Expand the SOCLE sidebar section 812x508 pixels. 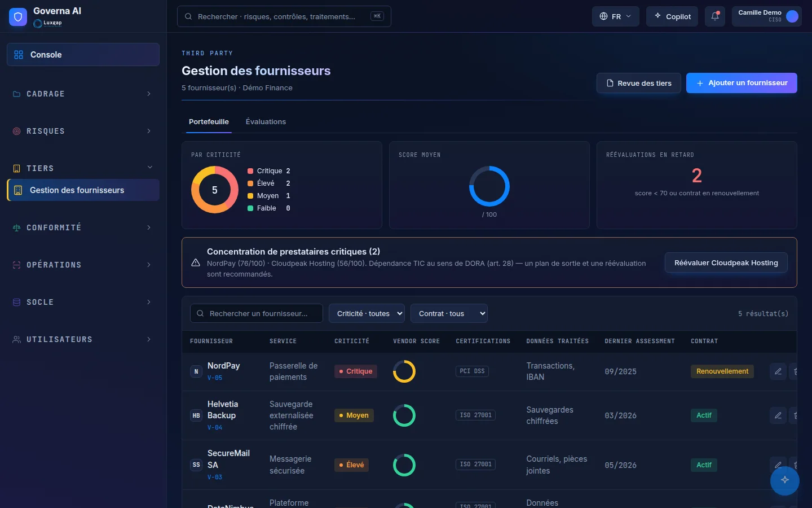pos(83,302)
